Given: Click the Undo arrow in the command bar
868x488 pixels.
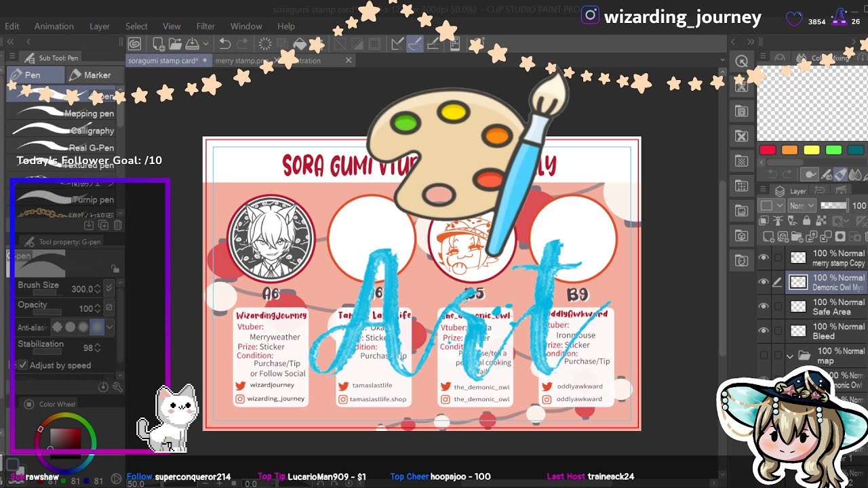Looking at the screenshot, I should 225,44.
